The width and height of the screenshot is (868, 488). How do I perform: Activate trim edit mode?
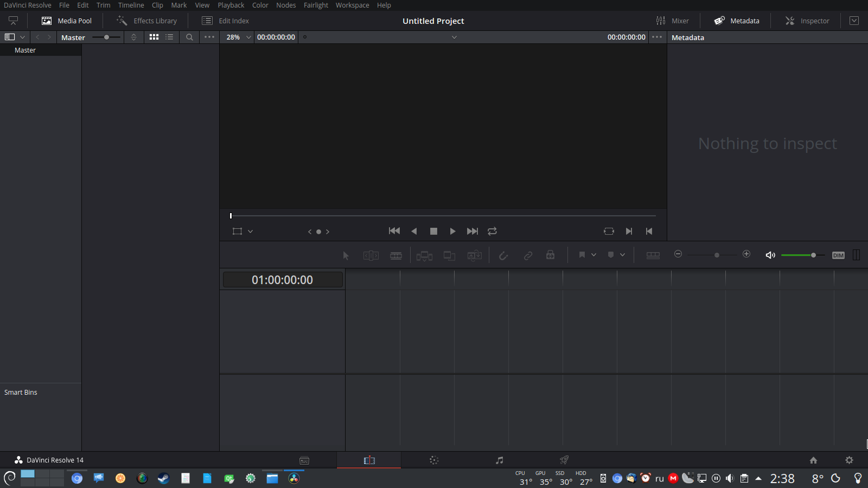[371, 255]
